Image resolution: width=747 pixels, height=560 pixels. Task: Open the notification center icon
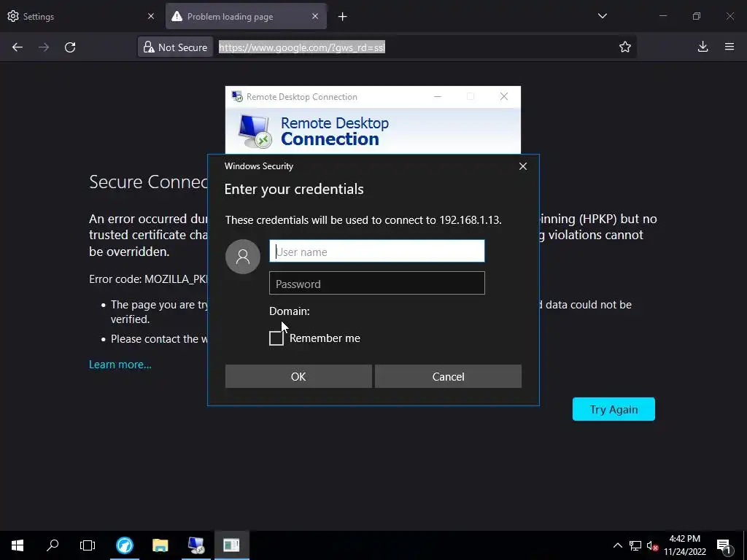724,545
